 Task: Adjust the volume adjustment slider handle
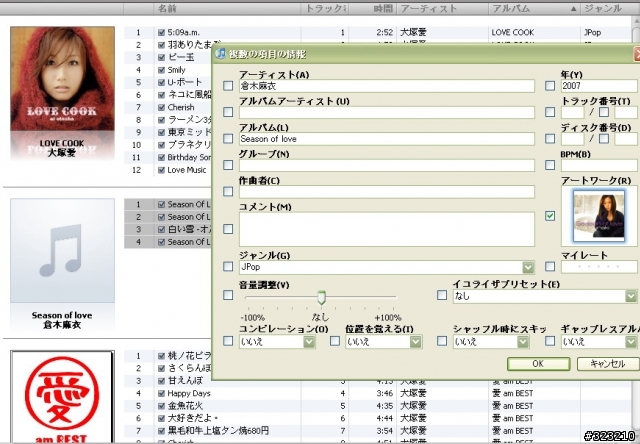322,297
